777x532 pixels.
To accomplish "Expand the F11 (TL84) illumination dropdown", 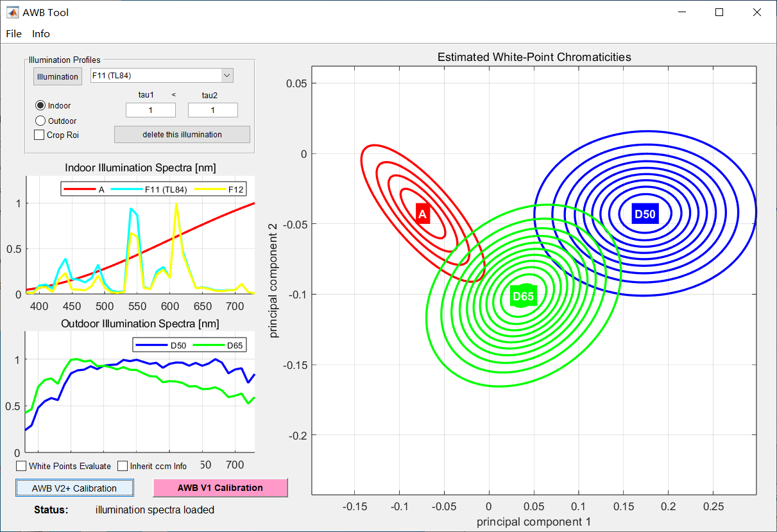I will click(226, 76).
